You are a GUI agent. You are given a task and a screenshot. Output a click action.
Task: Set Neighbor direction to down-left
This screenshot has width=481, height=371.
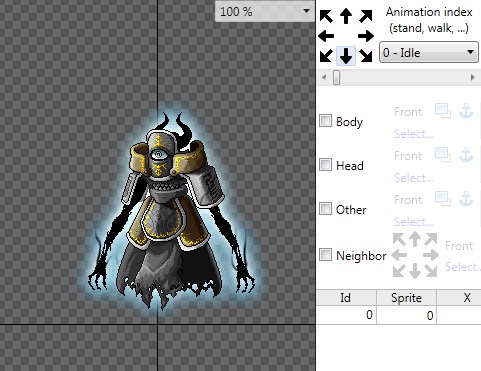(x=399, y=271)
